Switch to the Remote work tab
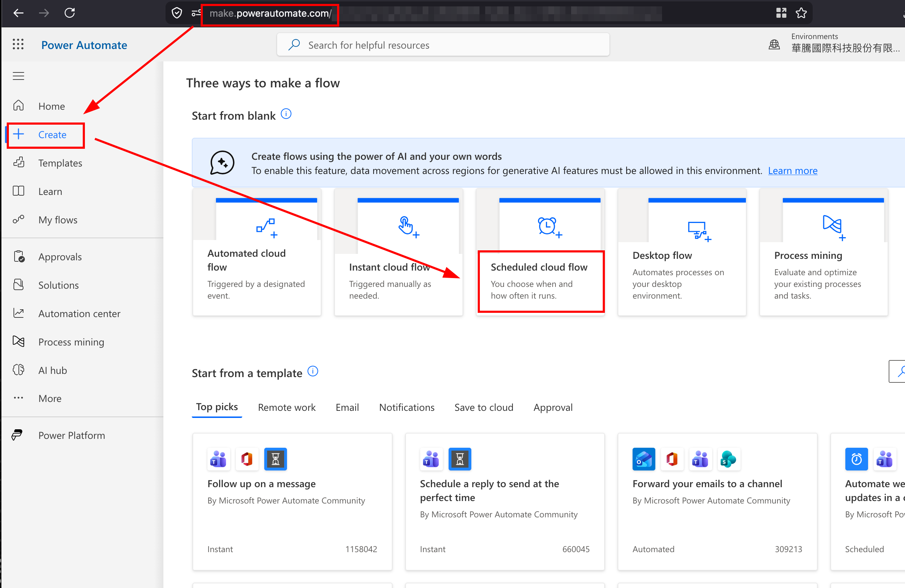 (x=287, y=408)
